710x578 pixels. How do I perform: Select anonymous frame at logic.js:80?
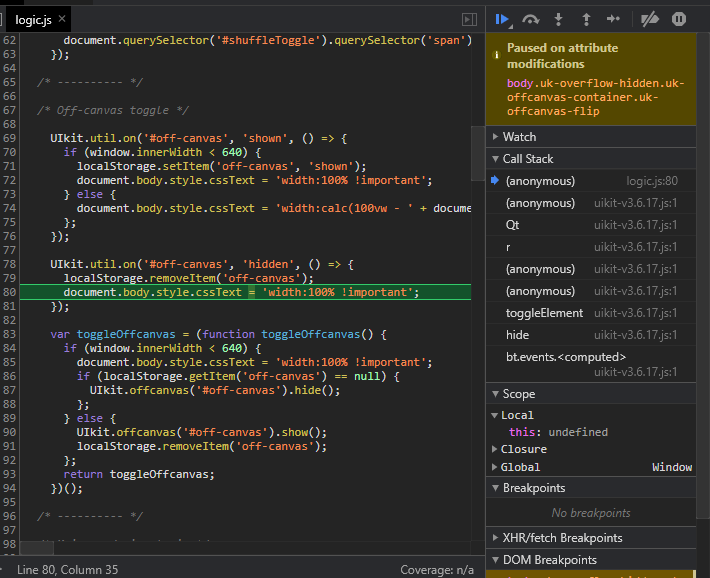coord(591,181)
